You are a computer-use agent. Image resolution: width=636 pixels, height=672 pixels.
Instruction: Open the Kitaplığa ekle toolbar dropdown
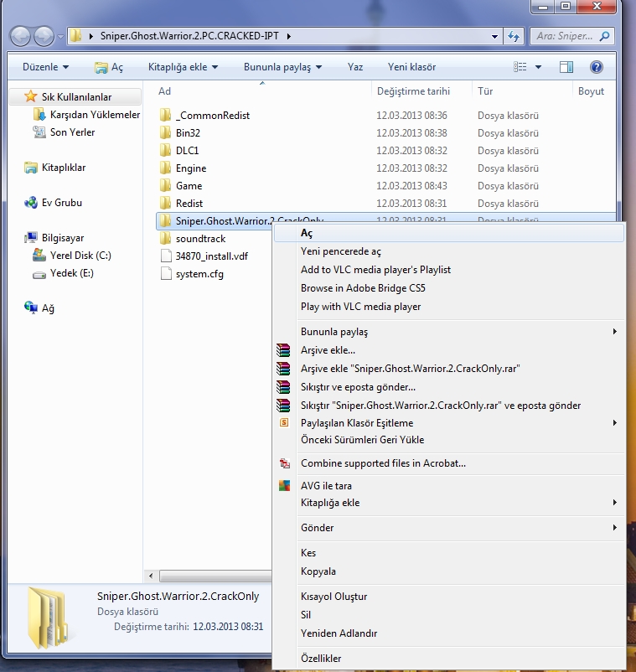183,67
